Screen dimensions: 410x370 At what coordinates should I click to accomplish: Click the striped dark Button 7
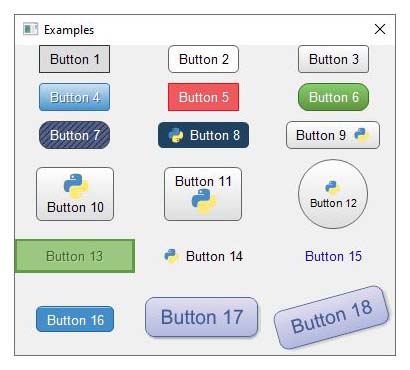pos(75,135)
